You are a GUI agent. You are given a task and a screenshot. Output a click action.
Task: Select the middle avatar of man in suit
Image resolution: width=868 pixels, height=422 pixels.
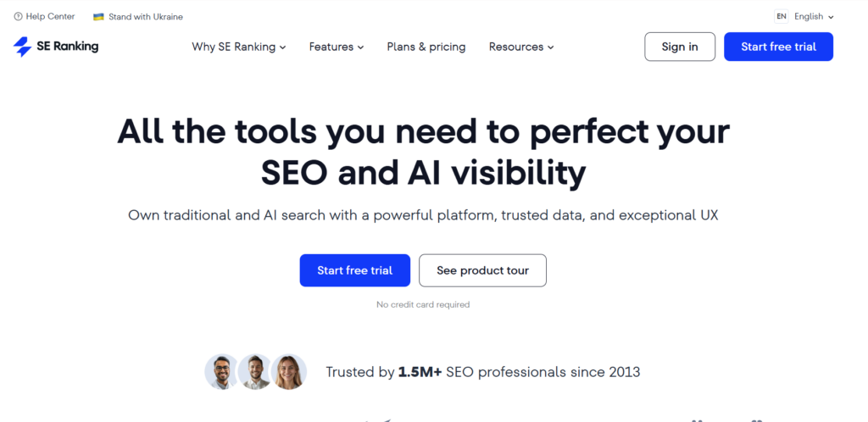pos(254,372)
